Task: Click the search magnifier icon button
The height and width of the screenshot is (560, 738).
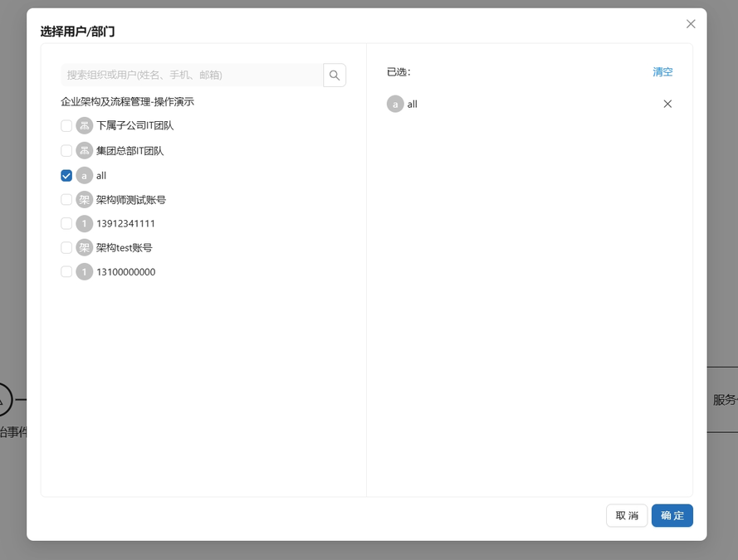Action: point(335,75)
